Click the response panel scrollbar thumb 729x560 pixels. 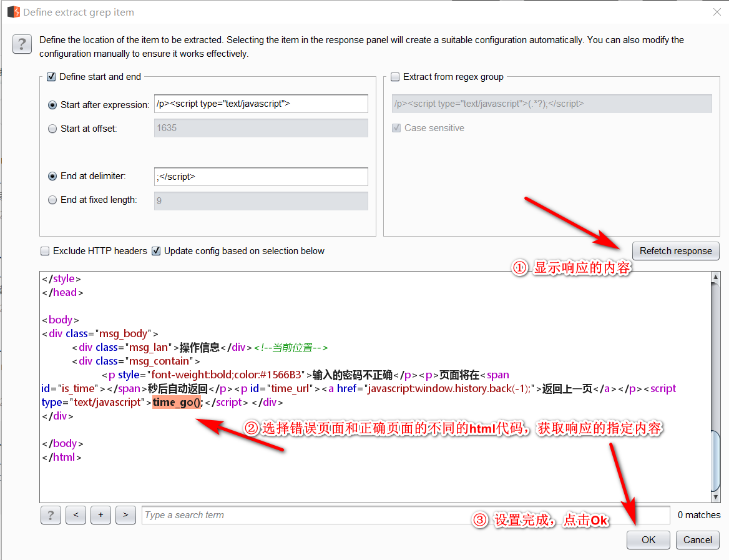[715, 461]
